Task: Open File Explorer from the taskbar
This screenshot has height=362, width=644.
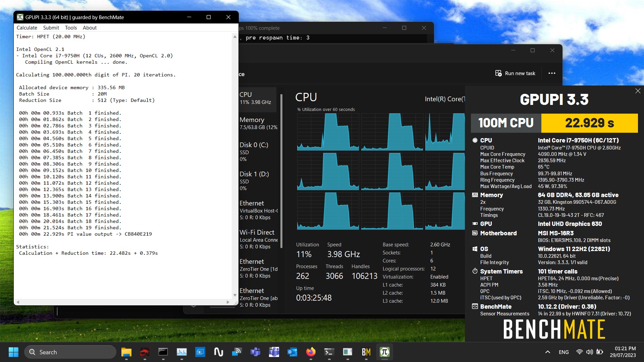Action: [126, 352]
